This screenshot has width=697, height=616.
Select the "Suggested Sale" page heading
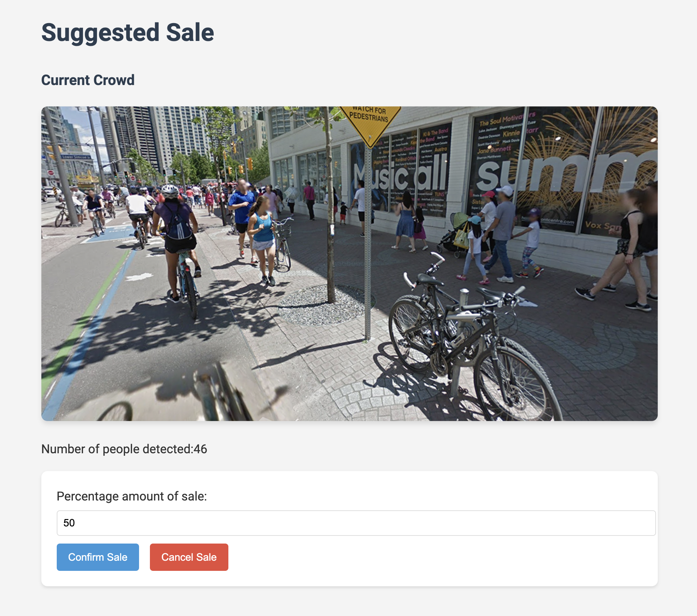127,33
